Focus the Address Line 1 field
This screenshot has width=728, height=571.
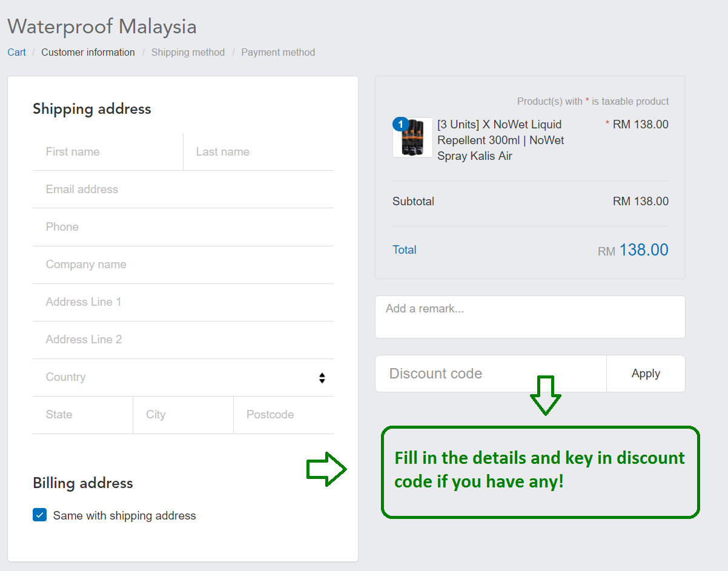click(183, 302)
